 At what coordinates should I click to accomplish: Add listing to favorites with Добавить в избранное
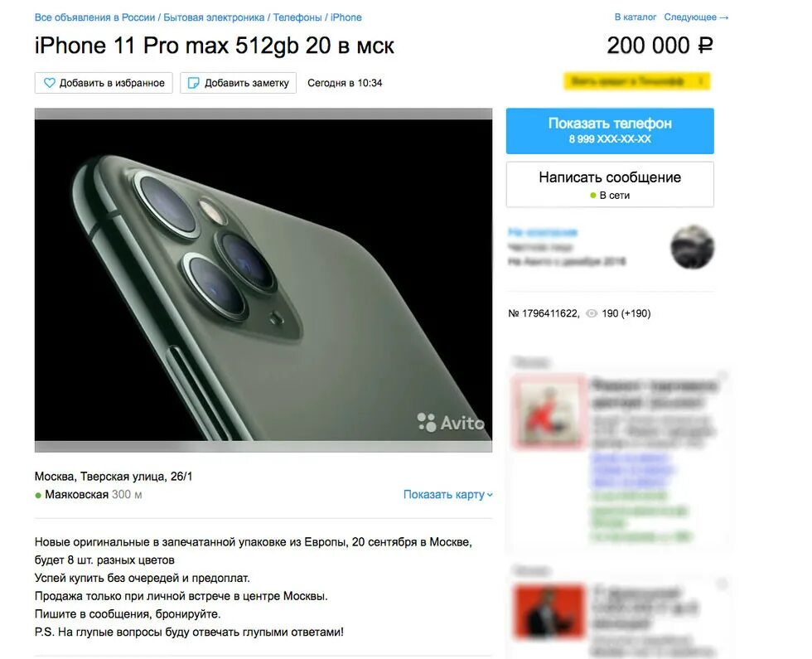pyautogui.click(x=104, y=83)
